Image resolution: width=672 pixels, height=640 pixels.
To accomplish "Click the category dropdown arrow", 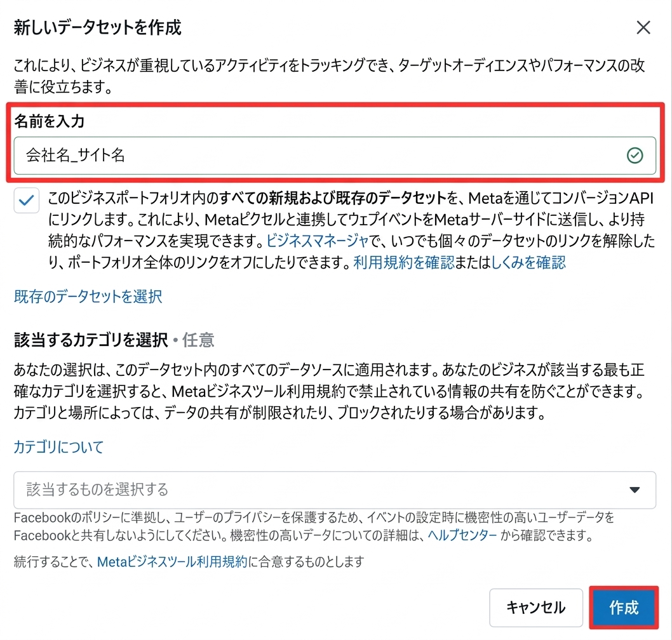I will click(635, 490).
